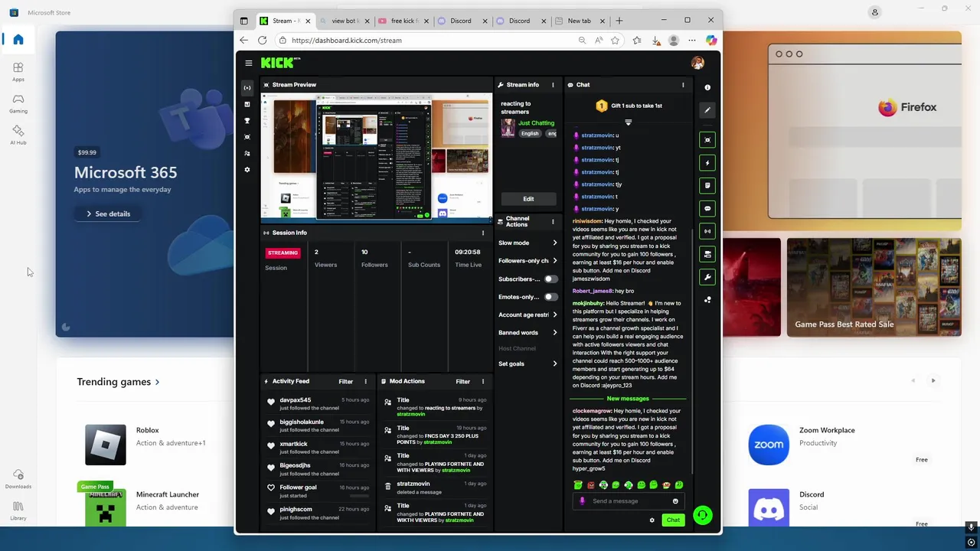Collapse pinned leaderboard arrow in chat

click(628, 122)
